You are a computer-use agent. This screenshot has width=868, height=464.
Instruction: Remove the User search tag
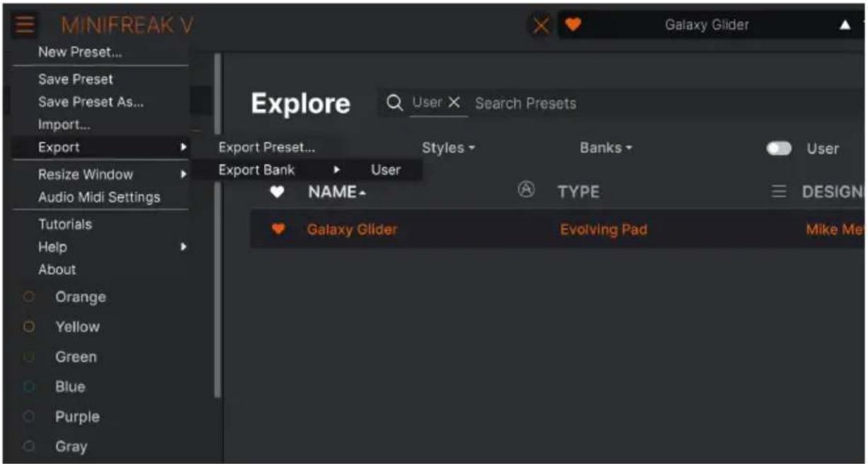(x=455, y=103)
